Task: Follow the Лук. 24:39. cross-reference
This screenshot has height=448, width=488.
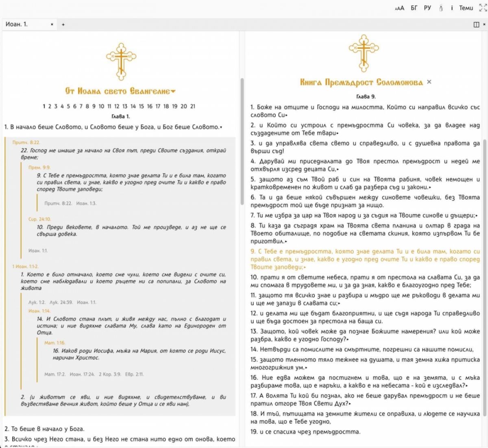Action: 61,302
